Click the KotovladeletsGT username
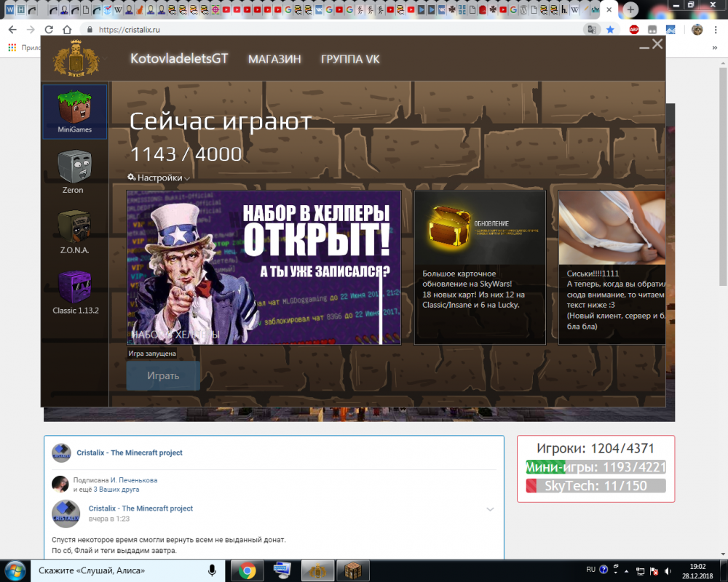This screenshot has height=582, width=728. coord(179,59)
